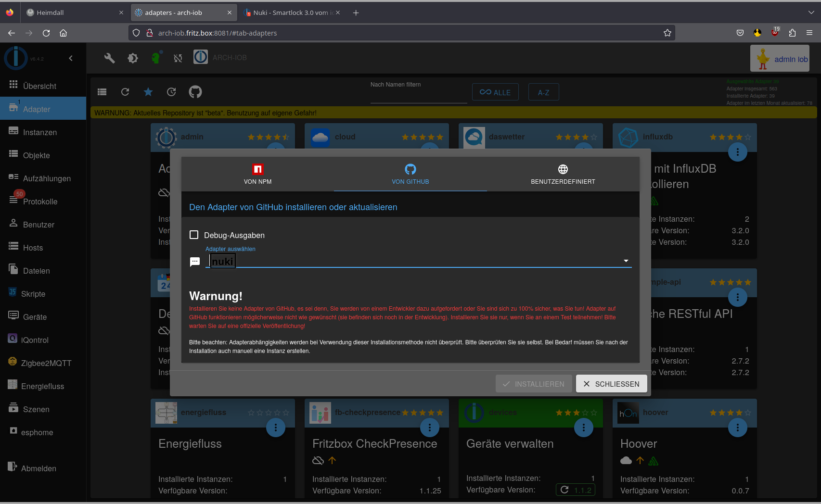
Task: Click Abmelden to log out
Action: coord(43,468)
